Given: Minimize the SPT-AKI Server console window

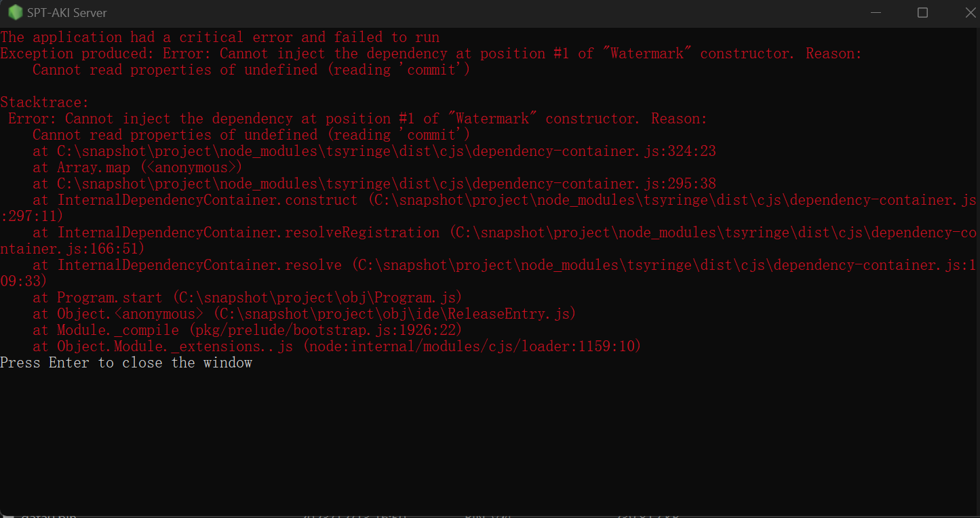Looking at the screenshot, I should point(875,12).
